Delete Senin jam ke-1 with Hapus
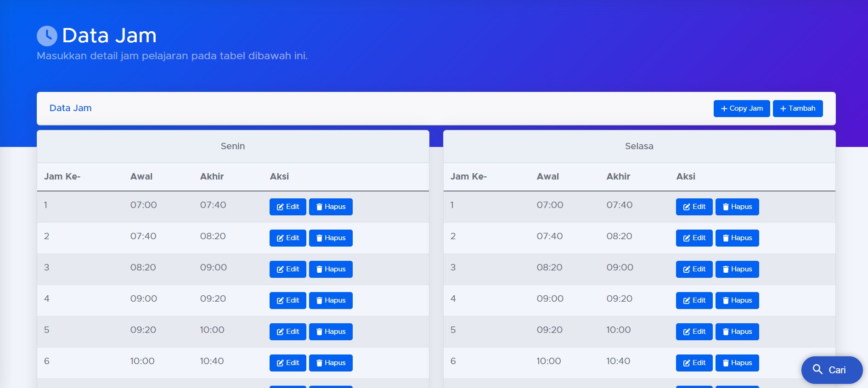The height and width of the screenshot is (388, 868). pyautogui.click(x=331, y=207)
